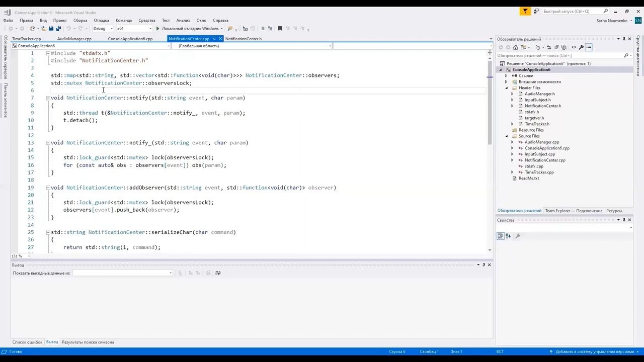
Task: Click the Save All toolbar icon
Action: [58, 29]
